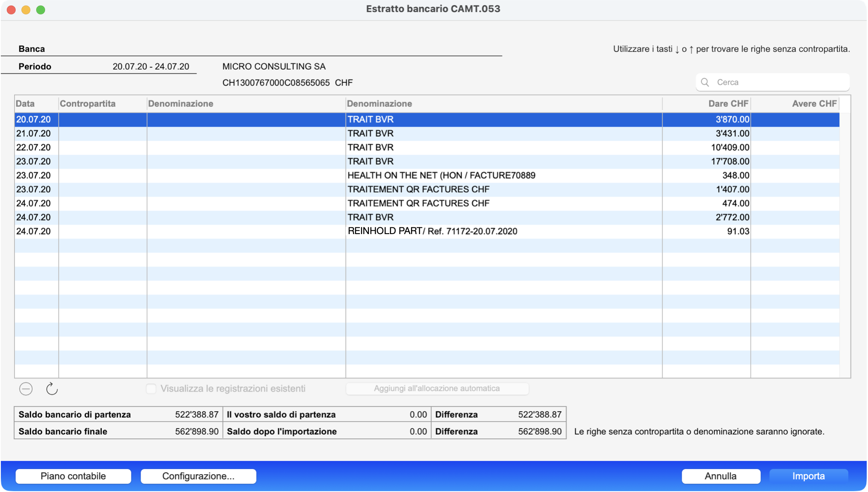Click the green maximize window button
The height and width of the screenshot is (492, 868).
pos(40,10)
